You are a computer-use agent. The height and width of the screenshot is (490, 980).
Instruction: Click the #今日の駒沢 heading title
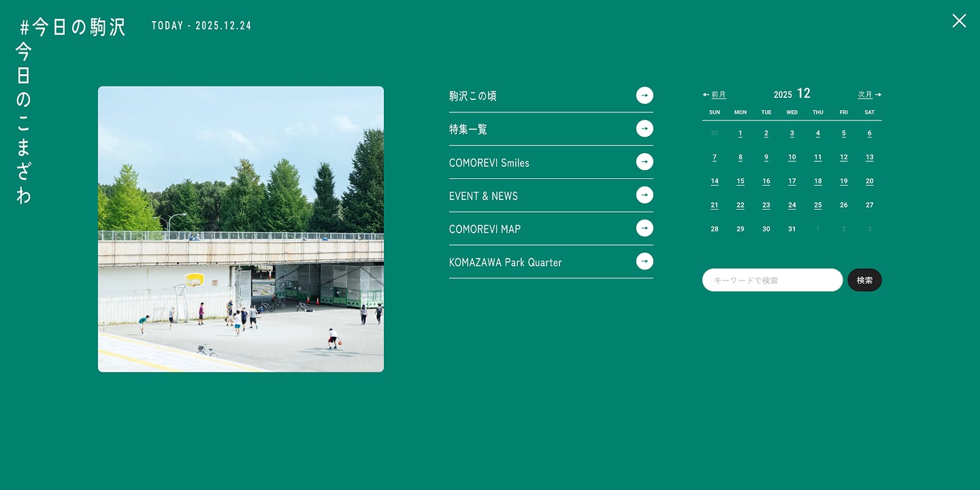pos(73,27)
